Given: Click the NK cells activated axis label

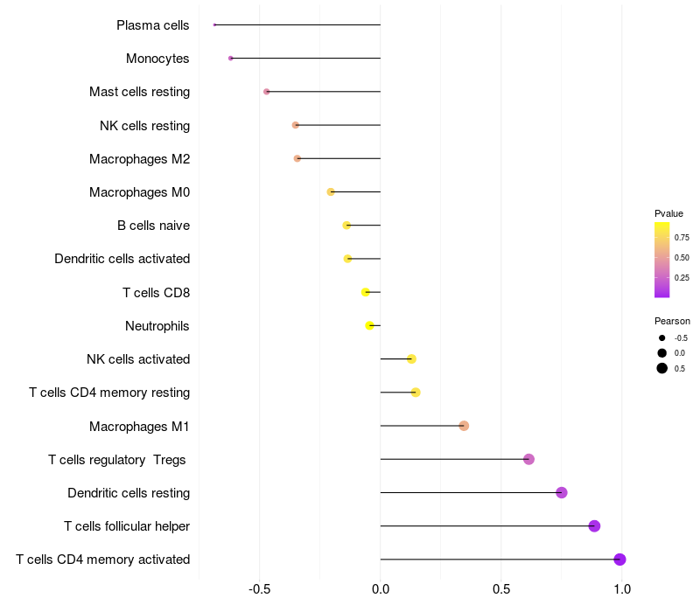Looking at the screenshot, I should coord(138,359).
